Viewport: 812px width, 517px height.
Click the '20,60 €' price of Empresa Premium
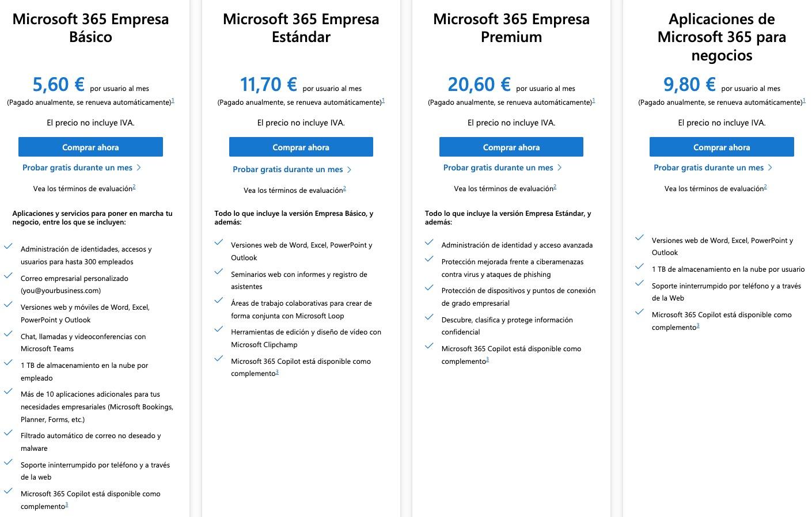(x=479, y=84)
